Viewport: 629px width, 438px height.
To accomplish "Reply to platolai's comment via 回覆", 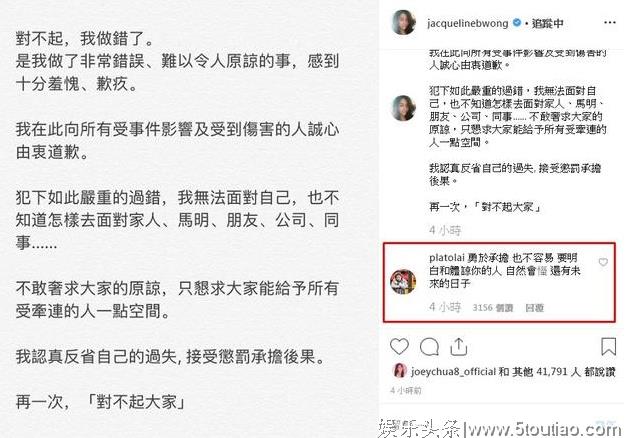I will click(534, 308).
